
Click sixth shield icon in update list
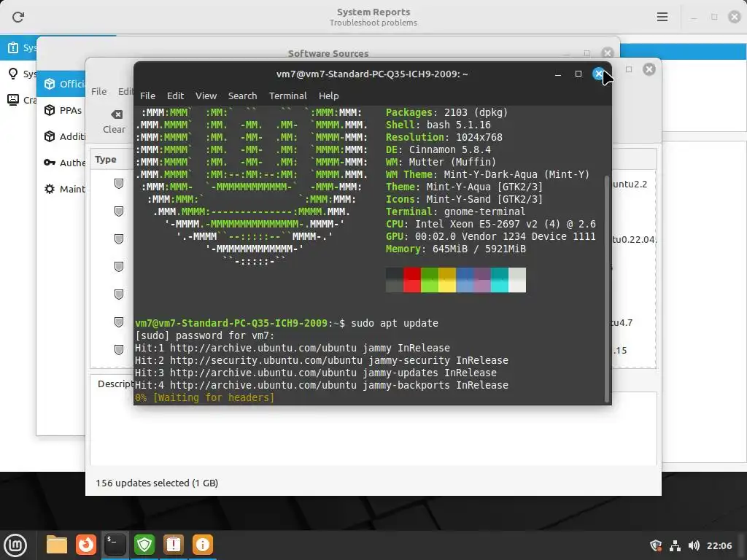click(119, 322)
